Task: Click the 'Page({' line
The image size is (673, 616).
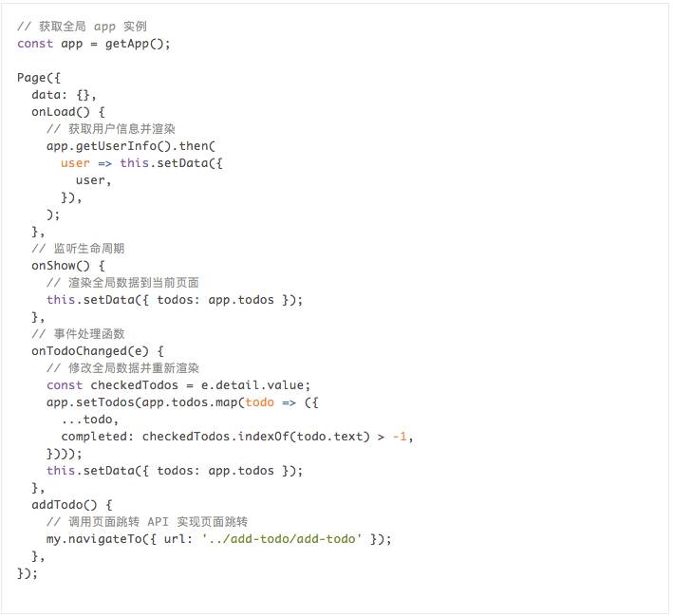Action: tap(39, 78)
